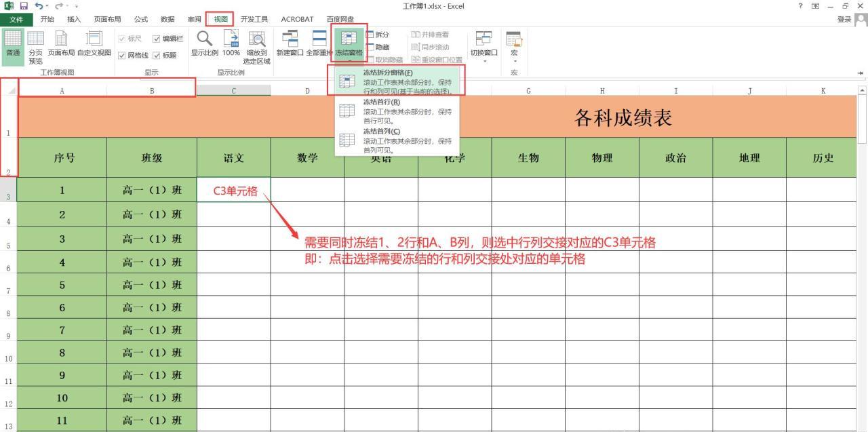Toggle the 编辑栏 formula bar checkbox
868x432 pixels.
tap(157, 39)
